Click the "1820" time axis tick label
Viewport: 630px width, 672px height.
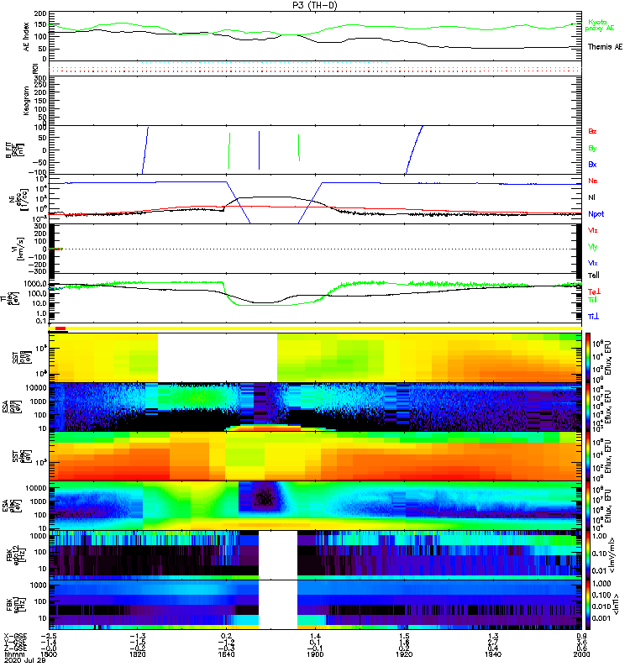click(x=137, y=654)
